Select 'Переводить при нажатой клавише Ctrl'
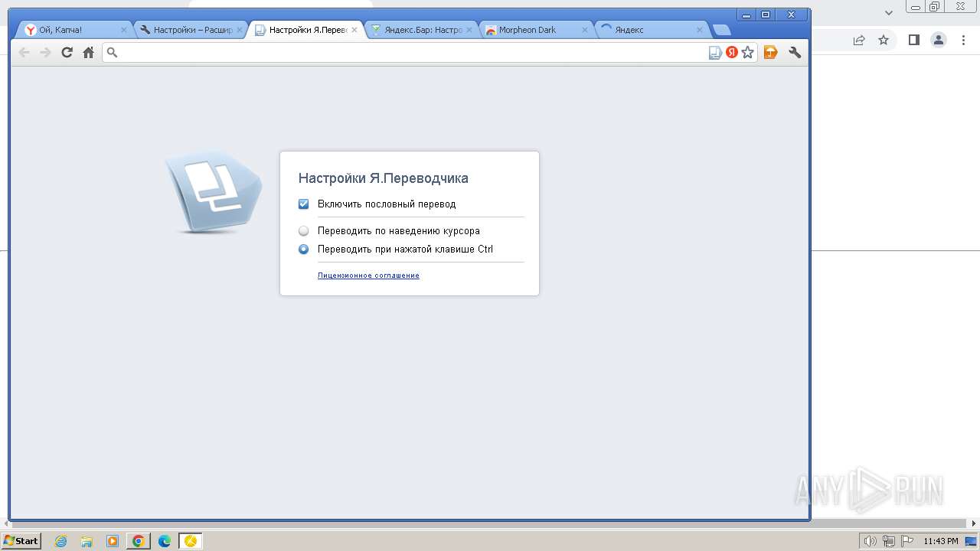This screenshot has width=980, height=551. tap(303, 249)
